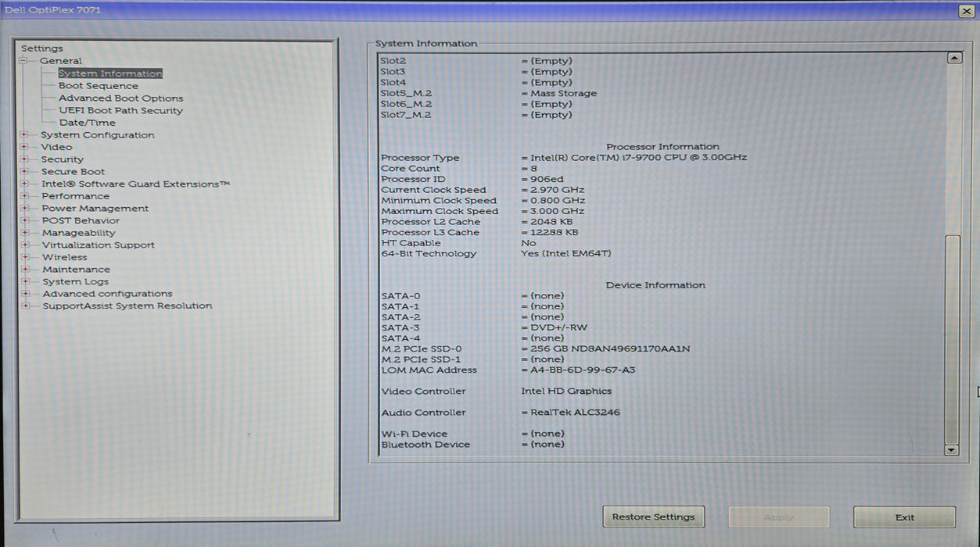Expand SupportAssist System Resolution node

pos(26,306)
